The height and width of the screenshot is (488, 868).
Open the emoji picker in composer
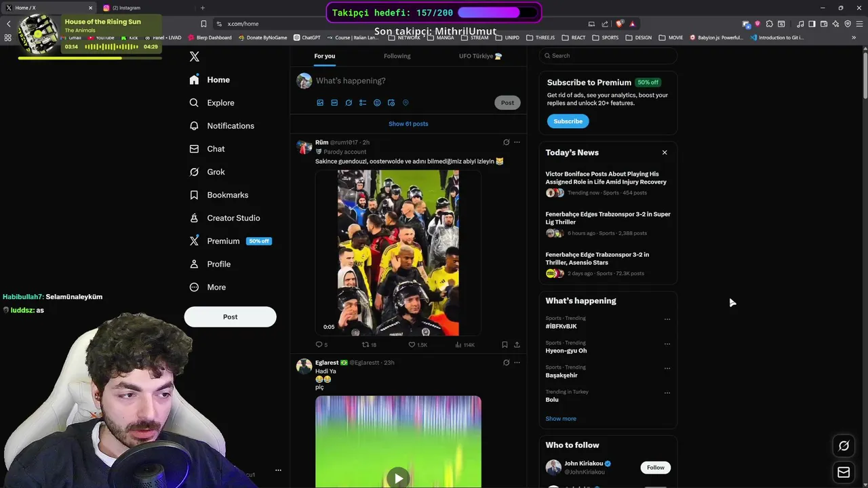(x=377, y=103)
